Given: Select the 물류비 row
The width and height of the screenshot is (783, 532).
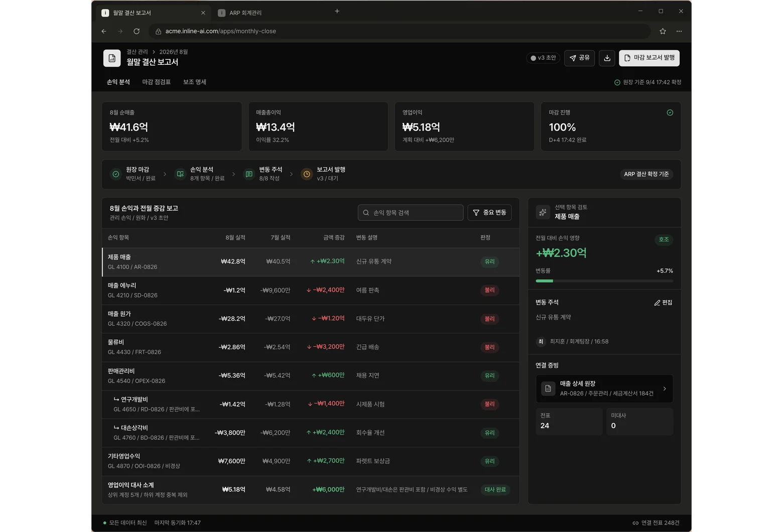Looking at the screenshot, I should coord(311,347).
